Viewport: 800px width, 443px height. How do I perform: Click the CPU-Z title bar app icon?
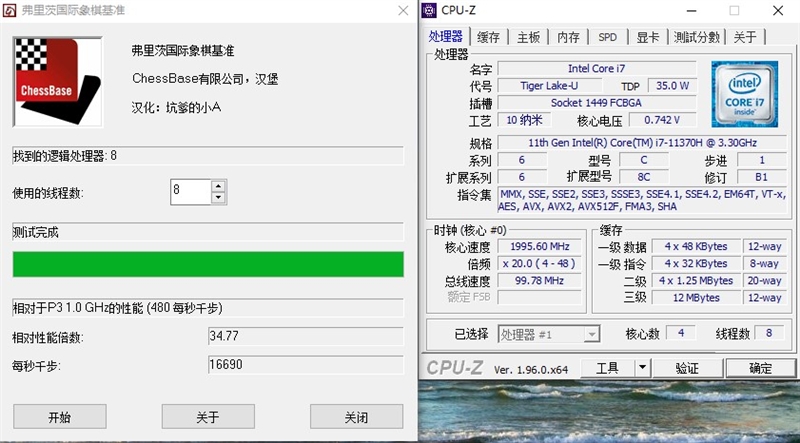click(430, 10)
